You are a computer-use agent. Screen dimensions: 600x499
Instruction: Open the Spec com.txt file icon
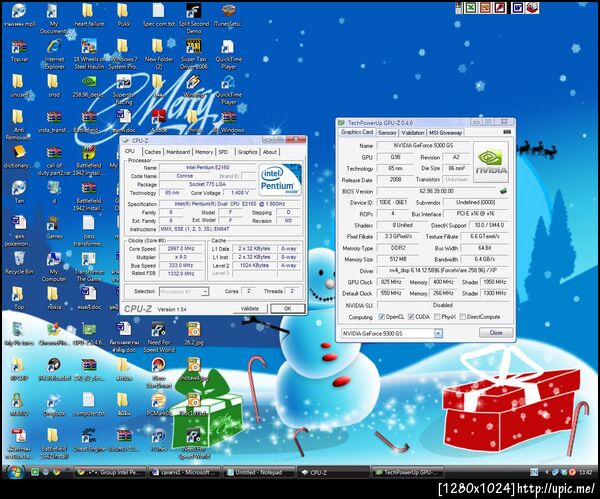pos(158,15)
